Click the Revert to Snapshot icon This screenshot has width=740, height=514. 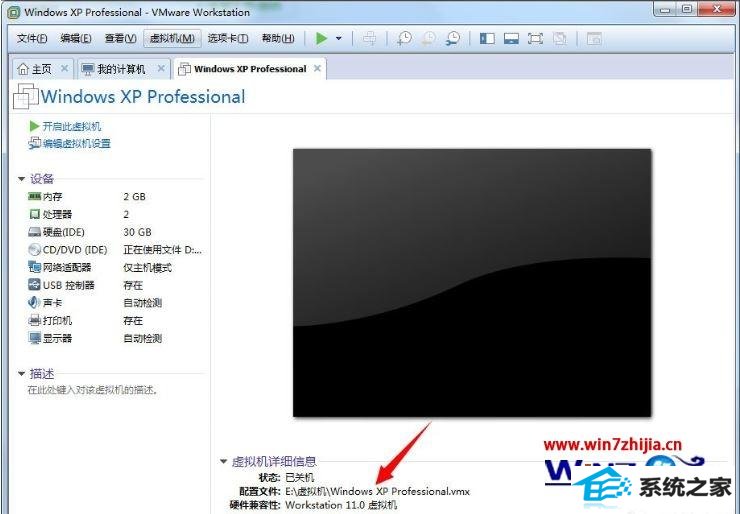point(428,38)
